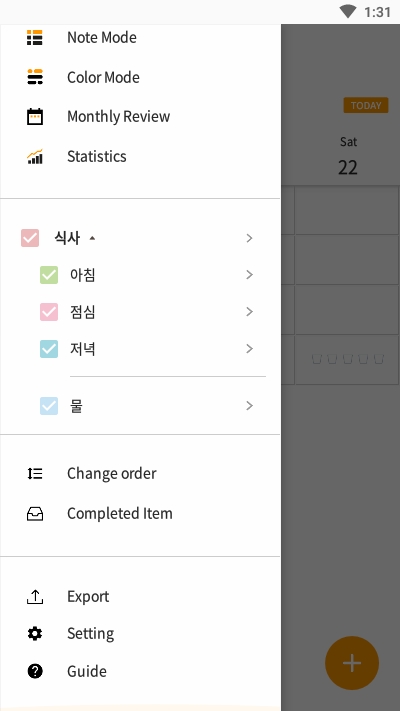Click the Guide question mark icon

[34, 671]
